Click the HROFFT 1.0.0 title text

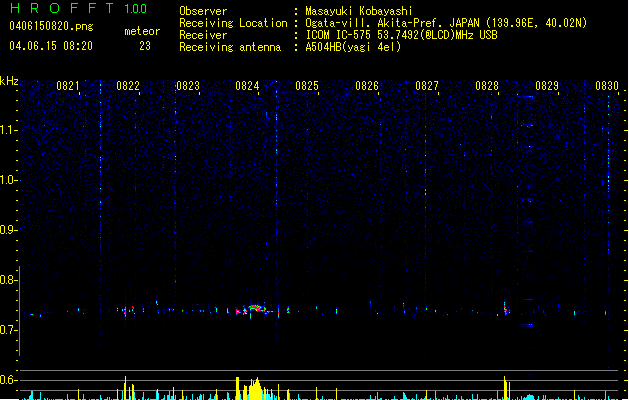(79, 8)
